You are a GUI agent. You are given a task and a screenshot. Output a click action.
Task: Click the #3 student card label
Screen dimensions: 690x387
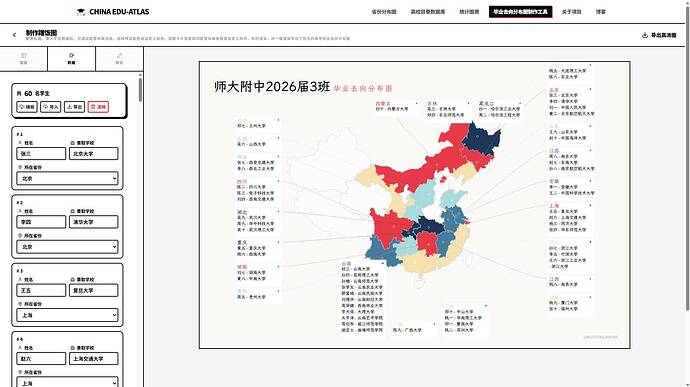[19, 271]
